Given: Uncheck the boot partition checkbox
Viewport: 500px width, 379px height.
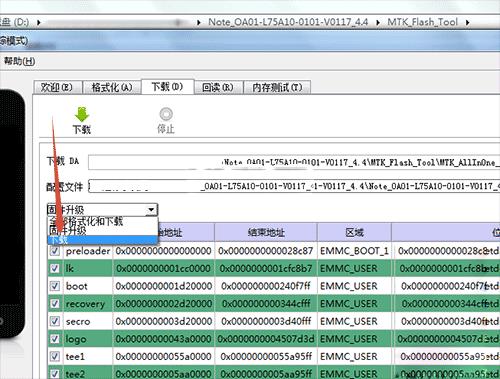Looking at the screenshot, I should (x=55, y=286).
